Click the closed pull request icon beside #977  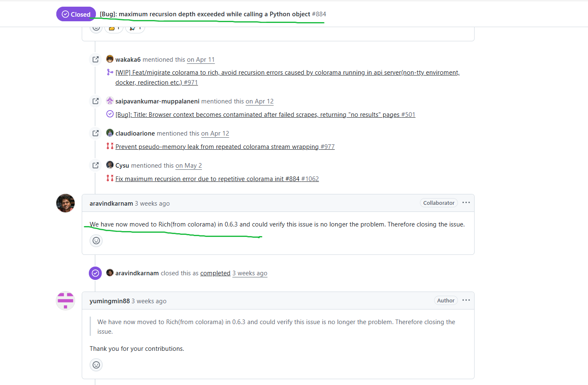coord(110,146)
